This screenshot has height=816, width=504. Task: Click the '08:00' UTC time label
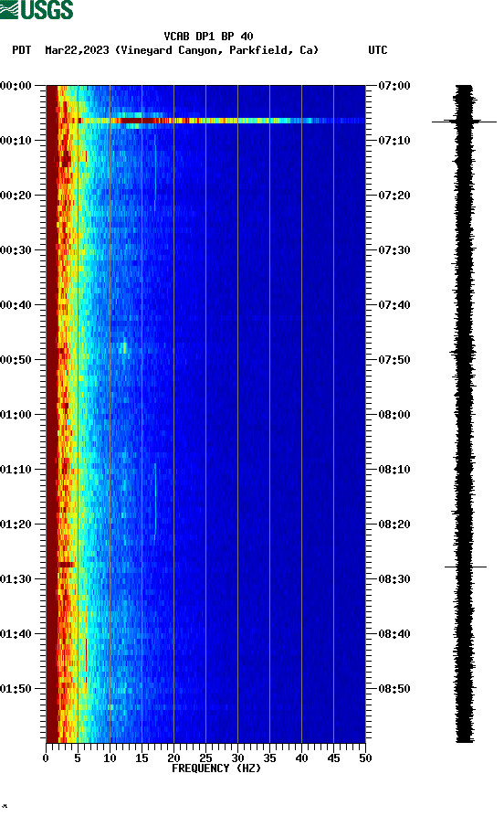tap(394, 415)
